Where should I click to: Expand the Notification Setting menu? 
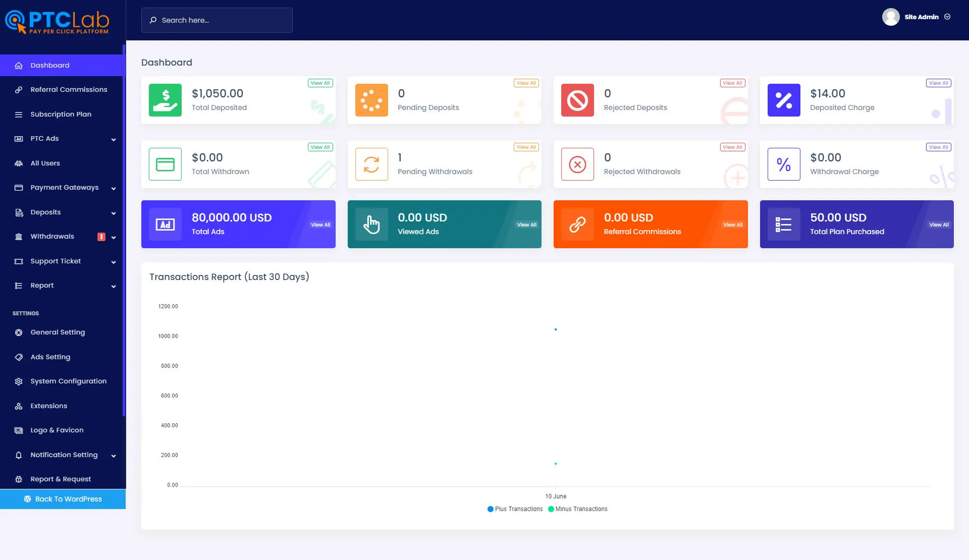[63, 455]
